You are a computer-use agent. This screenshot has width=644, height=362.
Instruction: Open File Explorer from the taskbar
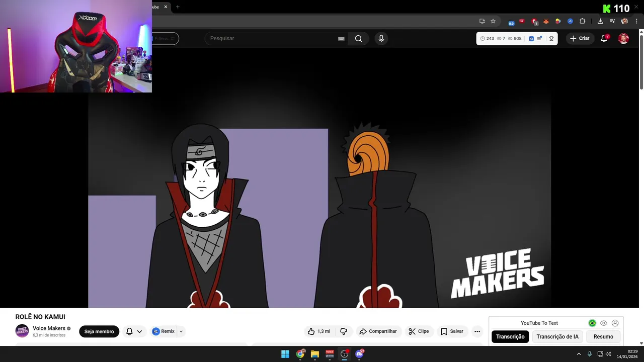coord(315,354)
